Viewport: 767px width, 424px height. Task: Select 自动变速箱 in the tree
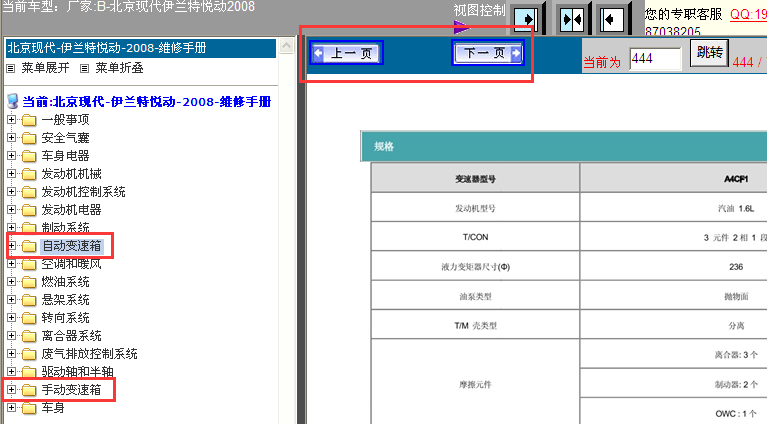coord(71,246)
